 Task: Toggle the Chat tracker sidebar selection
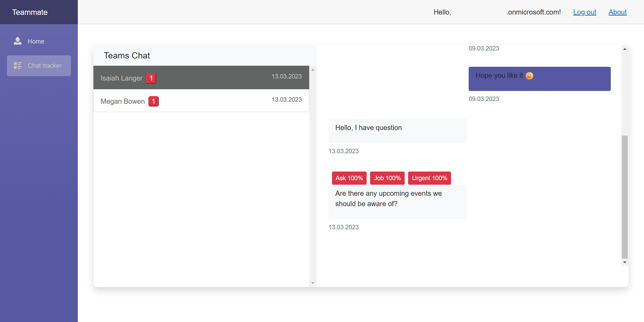coord(39,65)
